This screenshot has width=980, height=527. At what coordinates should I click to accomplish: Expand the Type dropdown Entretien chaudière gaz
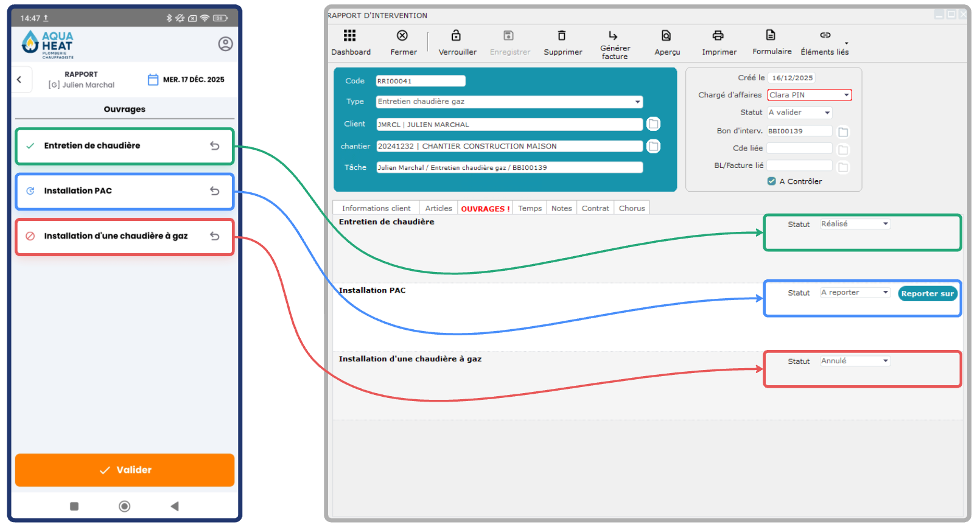637,102
